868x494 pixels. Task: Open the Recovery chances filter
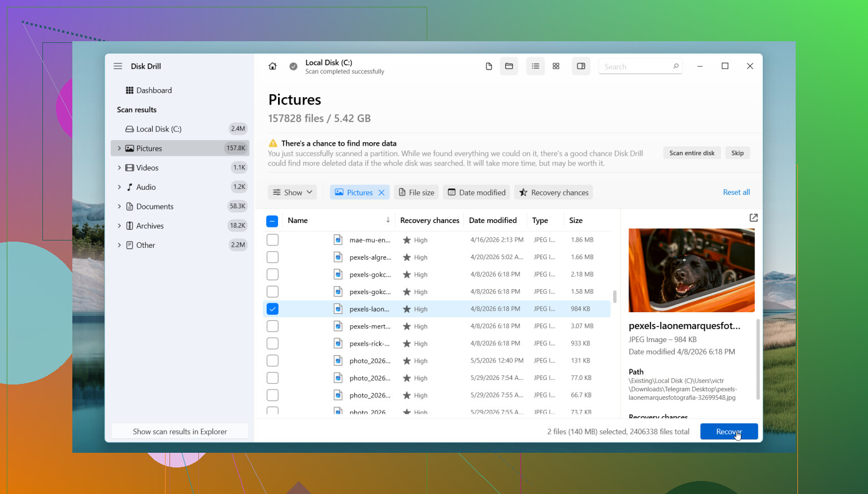click(553, 193)
